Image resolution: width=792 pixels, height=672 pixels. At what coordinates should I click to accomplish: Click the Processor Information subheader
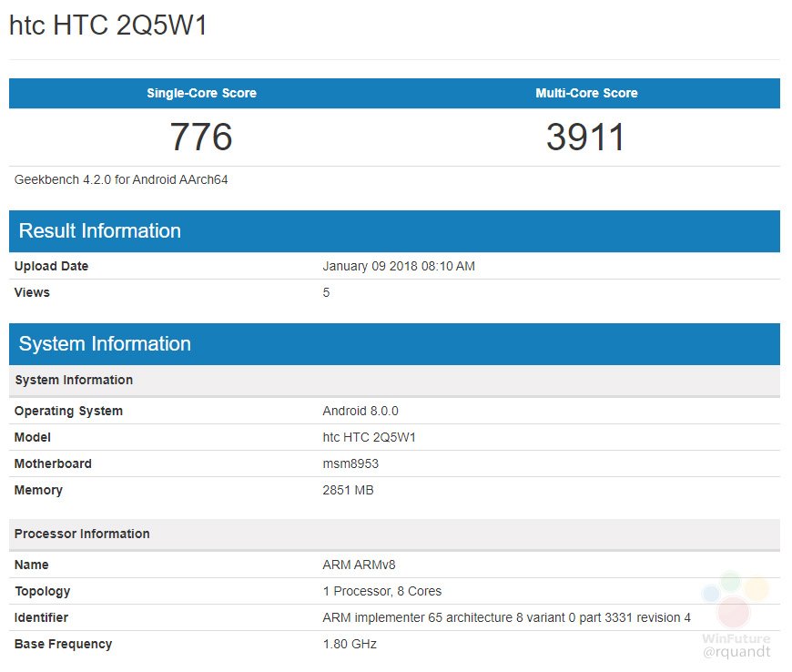point(82,534)
